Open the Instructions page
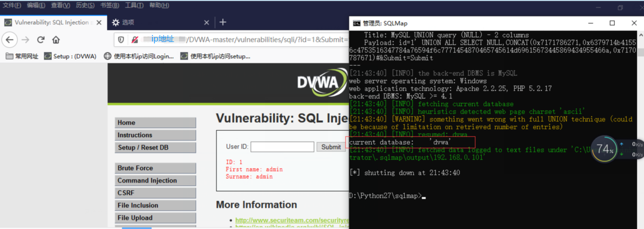The image size is (644, 229). coord(155,135)
